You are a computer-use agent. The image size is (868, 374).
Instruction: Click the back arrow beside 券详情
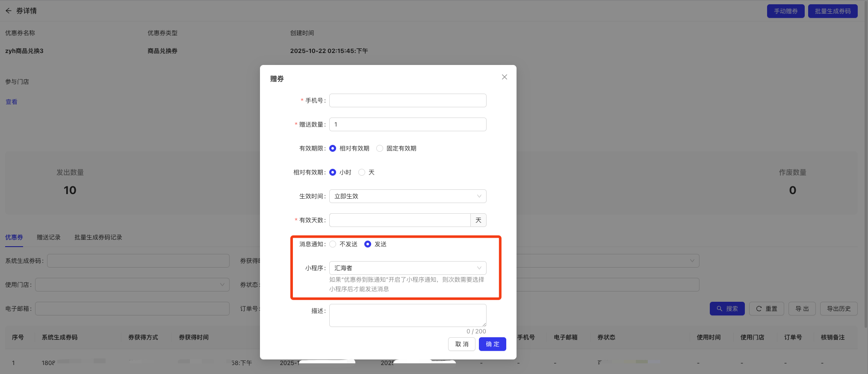coord(9,11)
